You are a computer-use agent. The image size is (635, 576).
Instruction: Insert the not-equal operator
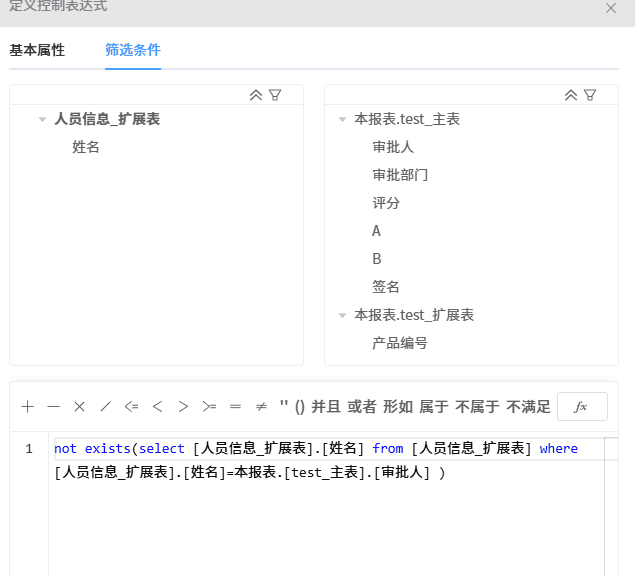[x=261, y=406]
